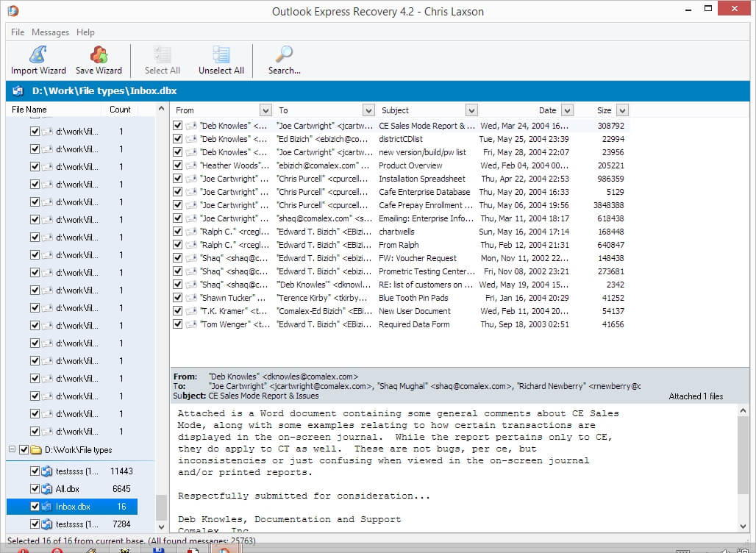Image resolution: width=756 pixels, height=553 pixels.
Task: Click envelope icon of the districtCDlist message
Action: (191, 139)
